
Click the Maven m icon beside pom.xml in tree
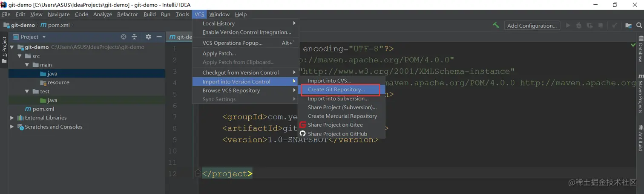(28, 109)
